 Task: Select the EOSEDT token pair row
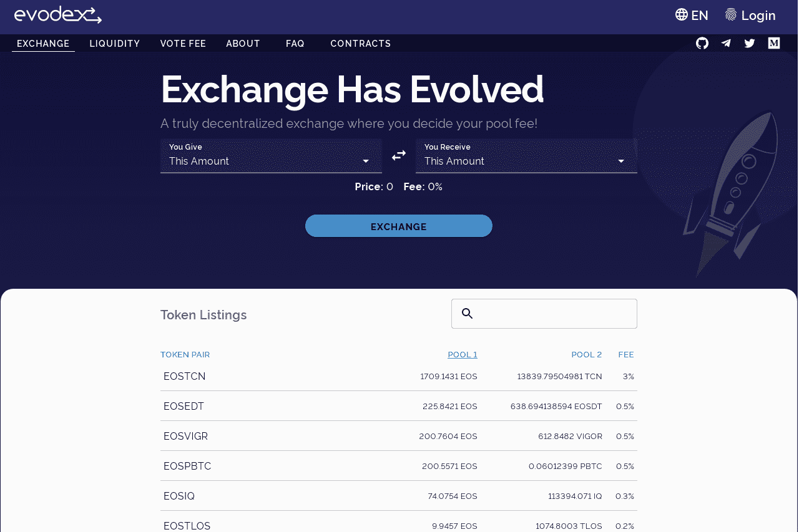399,407
